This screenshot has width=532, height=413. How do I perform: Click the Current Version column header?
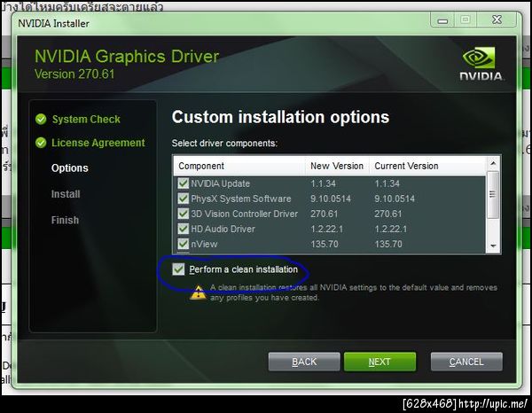[x=427, y=166]
